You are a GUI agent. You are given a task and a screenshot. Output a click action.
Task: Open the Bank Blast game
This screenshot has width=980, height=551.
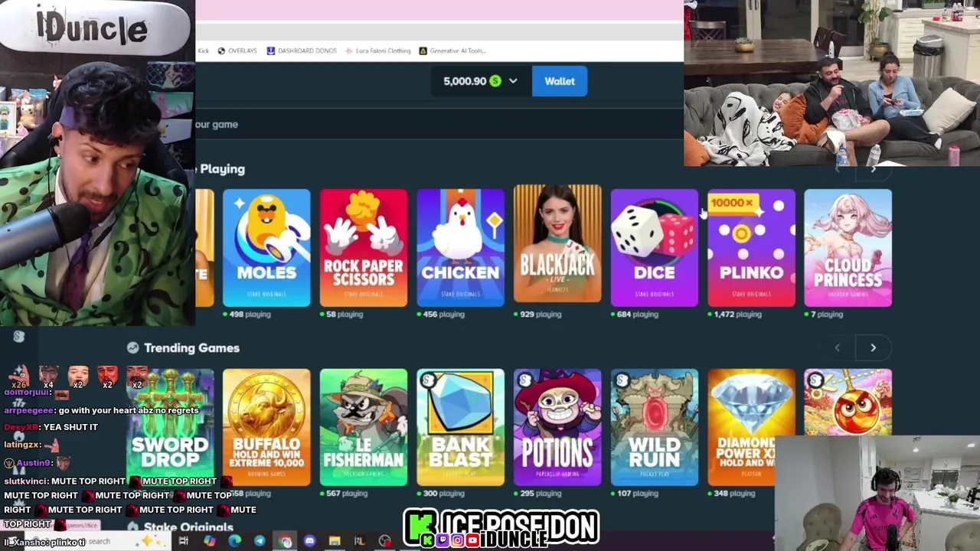tap(460, 427)
